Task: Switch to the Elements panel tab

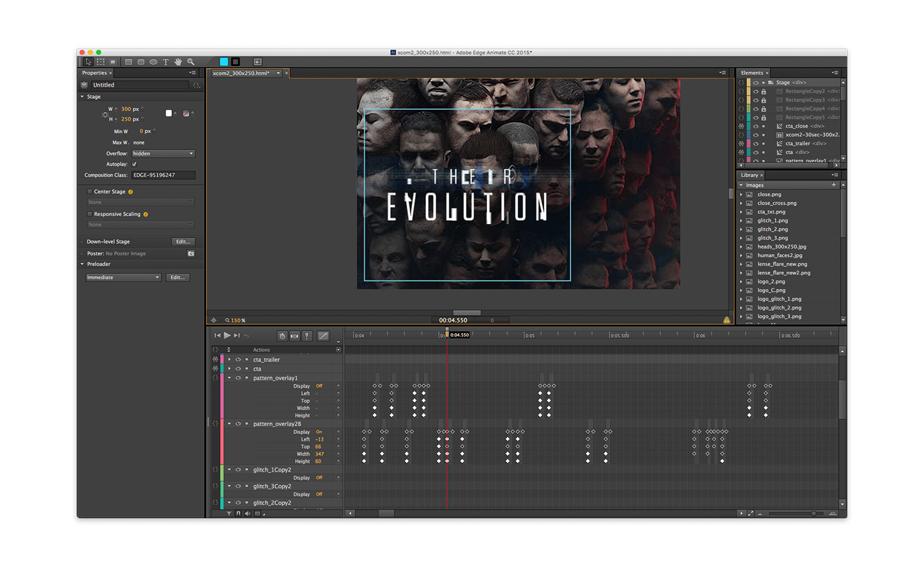Action: (x=751, y=73)
